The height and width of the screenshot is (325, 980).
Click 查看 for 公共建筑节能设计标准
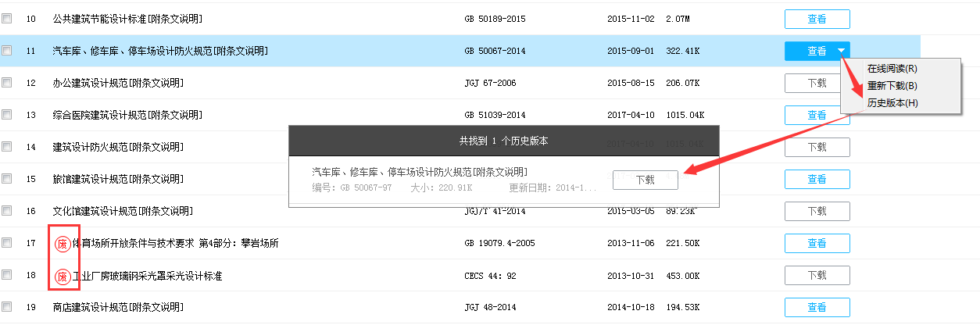pyautogui.click(x=817, y=19)
